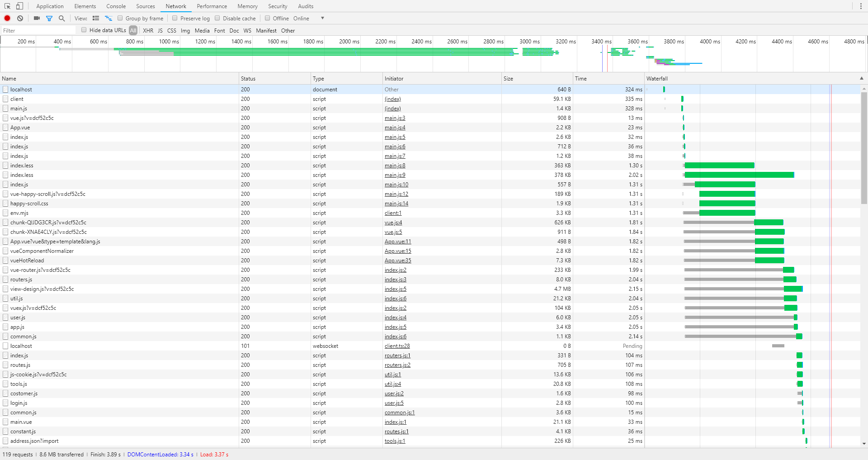
Task: Toggle the capture screenshots camera icon
Action: point(37,18)
